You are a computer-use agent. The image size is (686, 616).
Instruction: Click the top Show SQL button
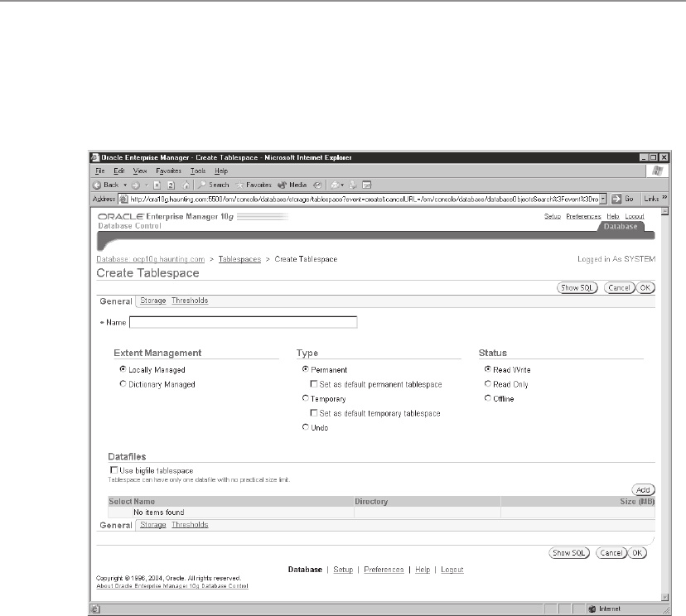point(577,287)
